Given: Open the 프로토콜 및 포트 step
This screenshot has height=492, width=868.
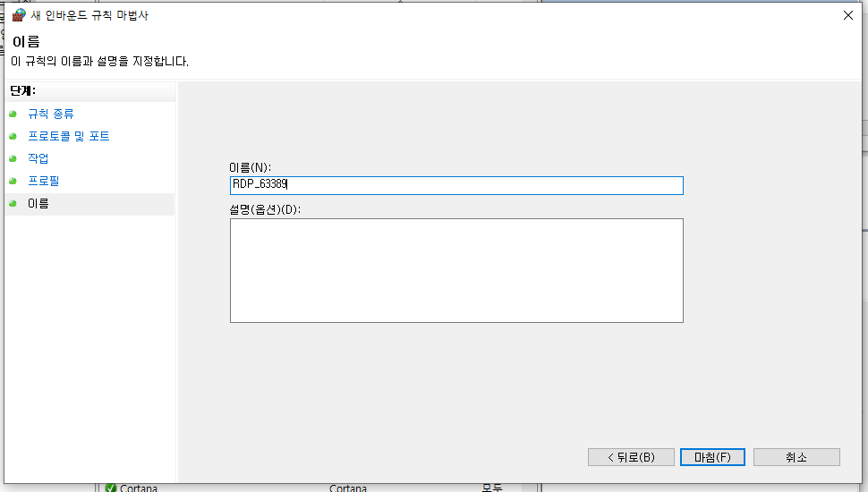Looking at the screenshot, I should (69, 136).
